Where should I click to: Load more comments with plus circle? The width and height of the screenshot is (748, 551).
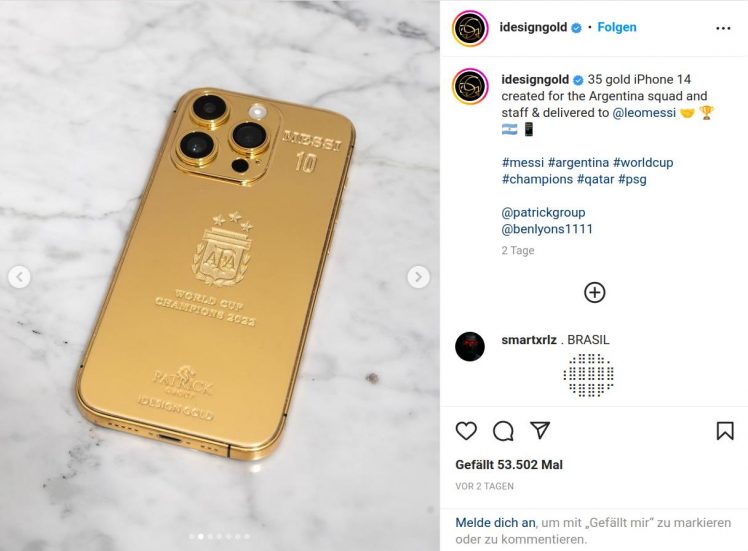tap(594, 292)
